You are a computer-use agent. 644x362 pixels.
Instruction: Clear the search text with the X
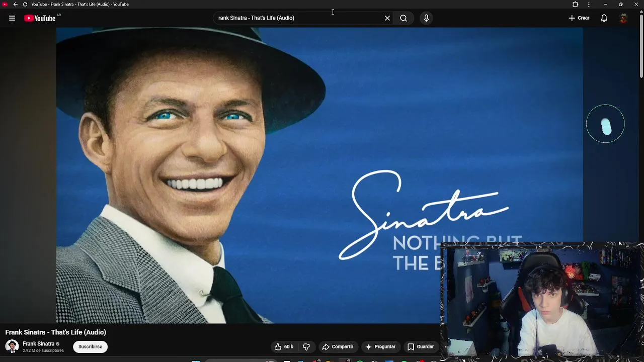(387, 18)
